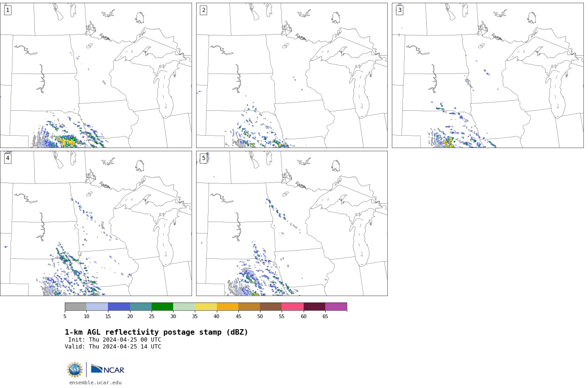Screen dimensions: 588x388
Task: Click the brown 50-55 dBZ swatch
Action: (271, 307)
